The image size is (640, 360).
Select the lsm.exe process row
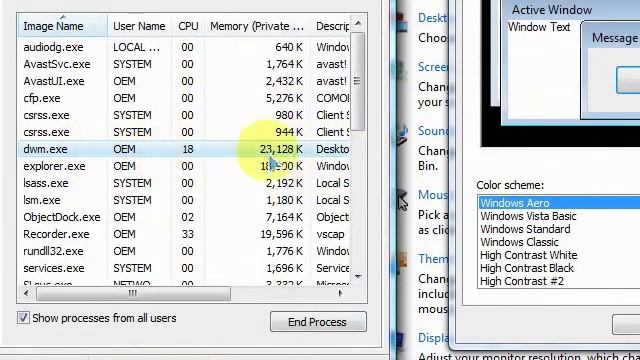184,200
